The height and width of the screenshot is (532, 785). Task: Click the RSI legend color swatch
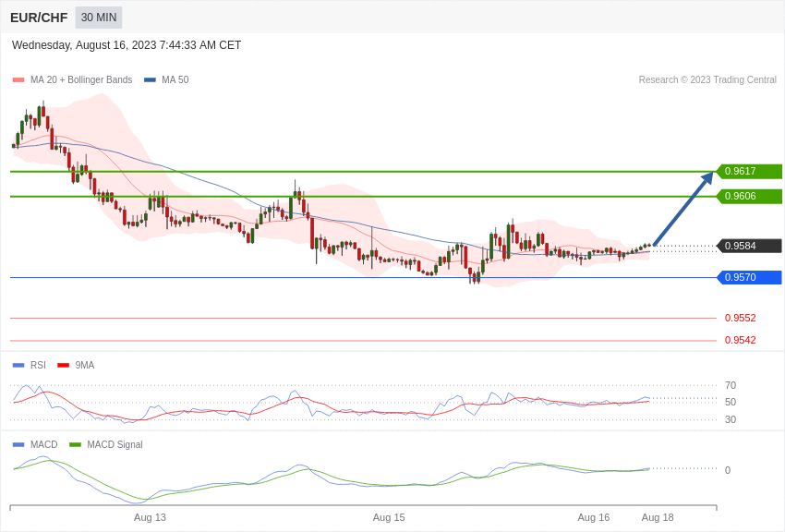click(18, 366)
